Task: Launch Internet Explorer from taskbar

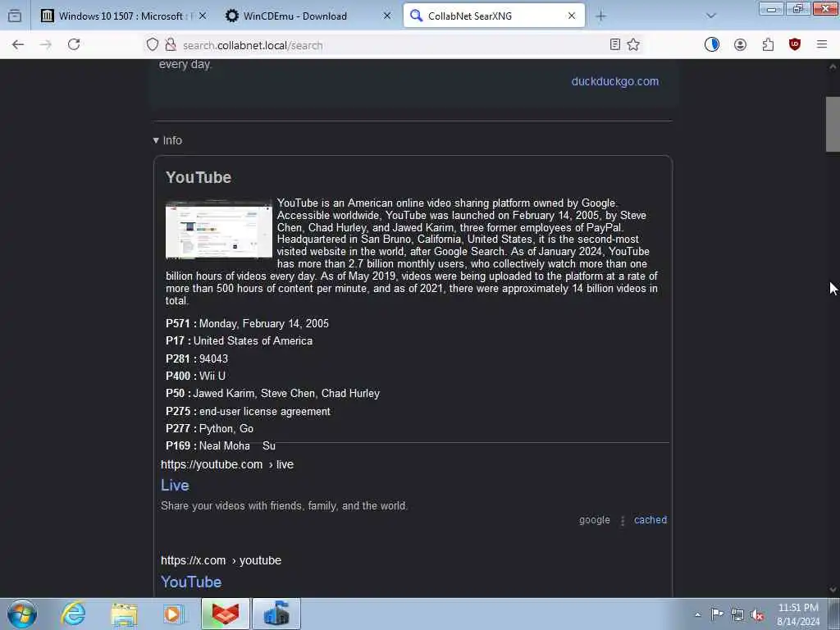Action: tap(73, 614)
